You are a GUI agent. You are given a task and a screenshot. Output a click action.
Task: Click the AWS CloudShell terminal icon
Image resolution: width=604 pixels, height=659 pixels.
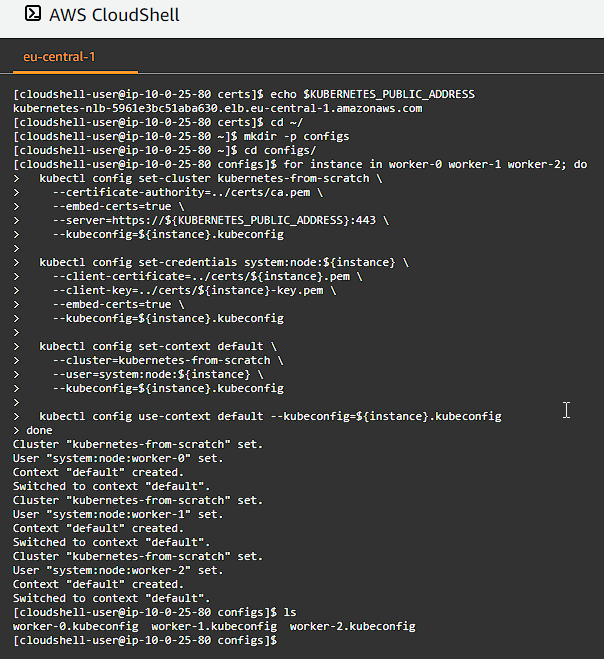click(33, 13)
